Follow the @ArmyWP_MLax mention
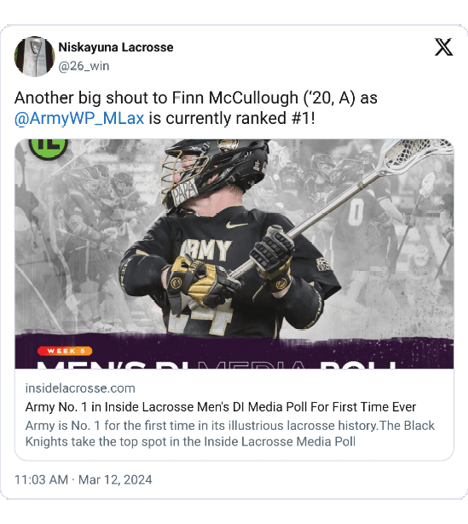 click(79, 118)
